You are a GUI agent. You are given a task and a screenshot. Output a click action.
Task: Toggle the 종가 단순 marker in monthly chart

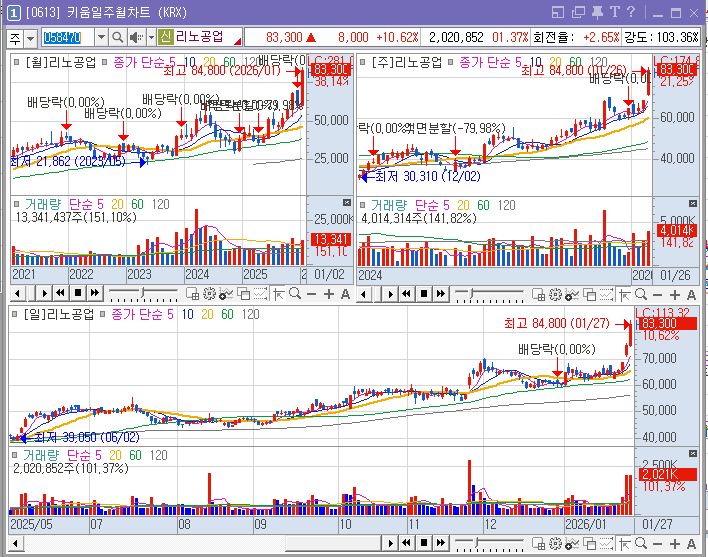[x=105, y=62]
